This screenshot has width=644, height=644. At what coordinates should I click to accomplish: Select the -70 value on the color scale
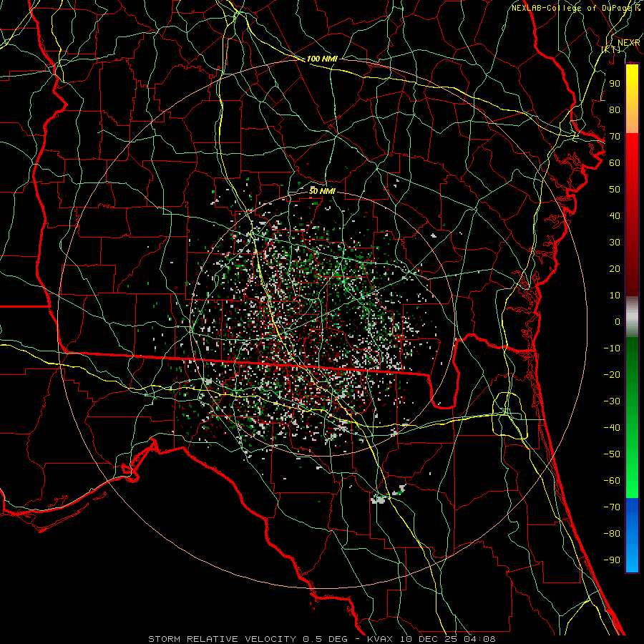click(x=612, y=507)
